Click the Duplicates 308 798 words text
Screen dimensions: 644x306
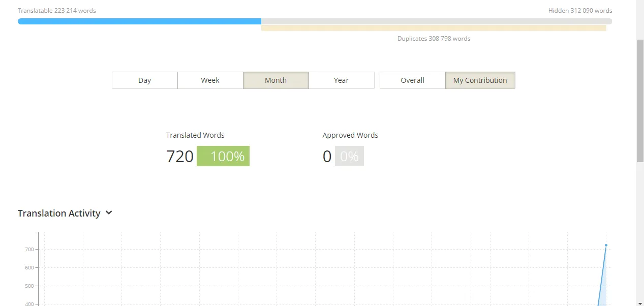(434, 39)
